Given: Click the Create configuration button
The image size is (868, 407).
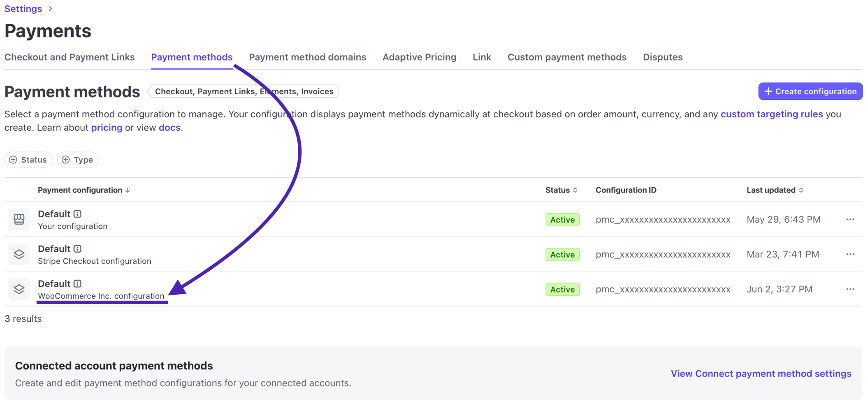Looking at the screenshot, I should pos(810,91).
